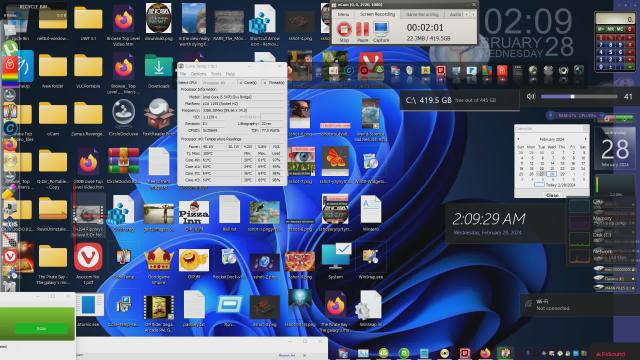Open the Zuma's Revenge folder

[88, 118]
